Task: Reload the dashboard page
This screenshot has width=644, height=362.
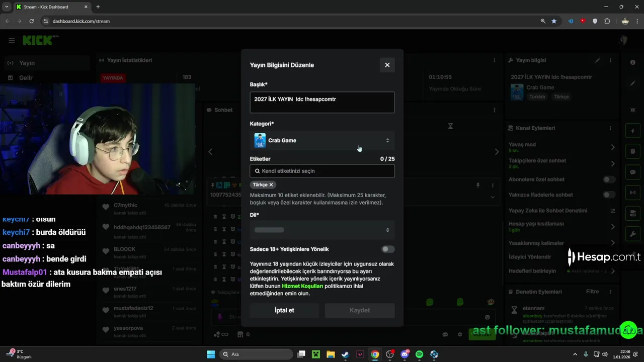Action: pyautogui.click(x=32, y=21)
